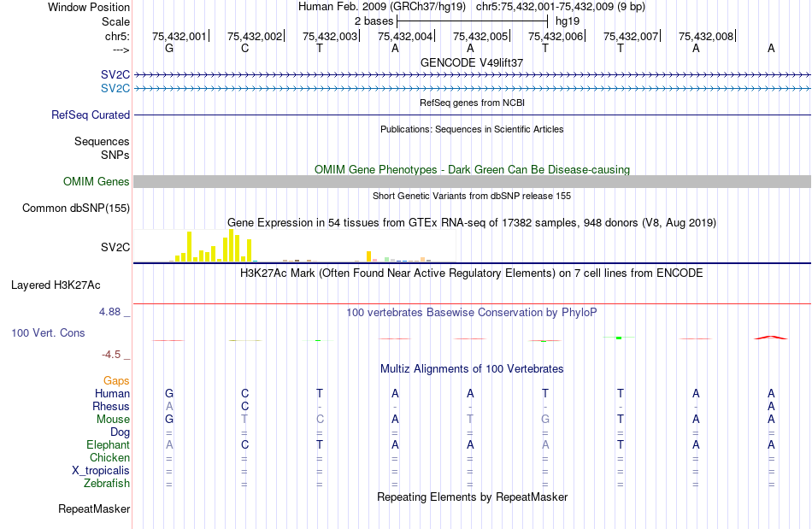The width and height of the screenshot is (812, 529).
Task: Click base G in the ruler sequence row
Action: (x=169, y=48)
